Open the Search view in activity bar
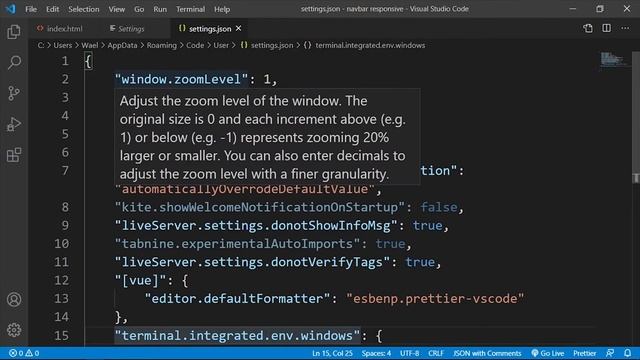 [x=14, y=62]
